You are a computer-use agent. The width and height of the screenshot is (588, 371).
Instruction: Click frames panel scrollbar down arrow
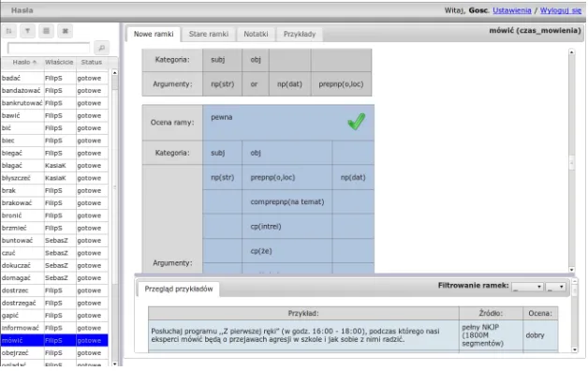571,270
